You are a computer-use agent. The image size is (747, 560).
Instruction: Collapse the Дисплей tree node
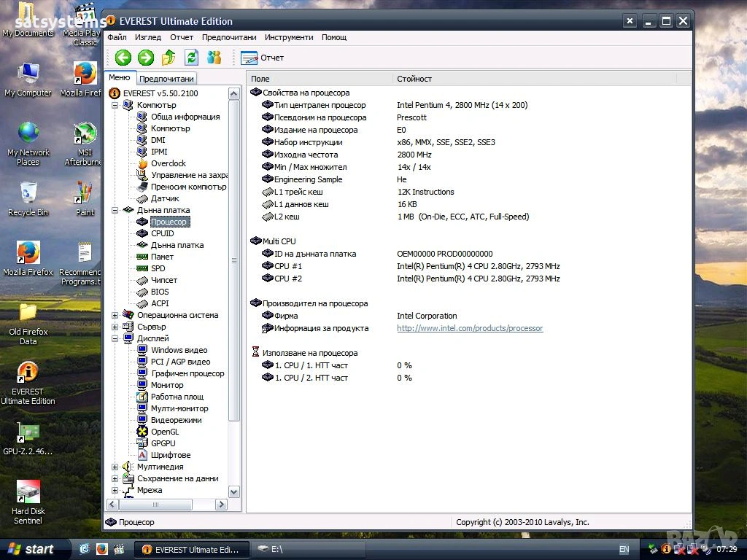[x=115, y=338]
